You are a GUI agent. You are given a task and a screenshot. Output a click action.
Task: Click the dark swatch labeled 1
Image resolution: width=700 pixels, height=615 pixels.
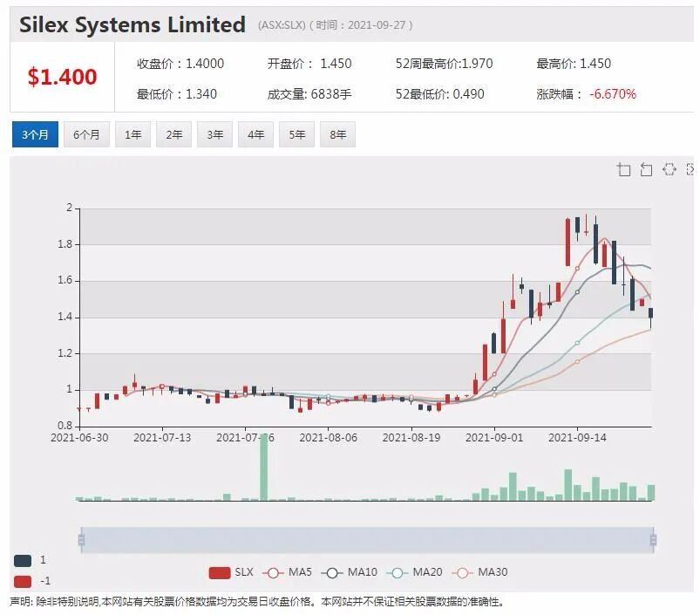pos(23,561)
